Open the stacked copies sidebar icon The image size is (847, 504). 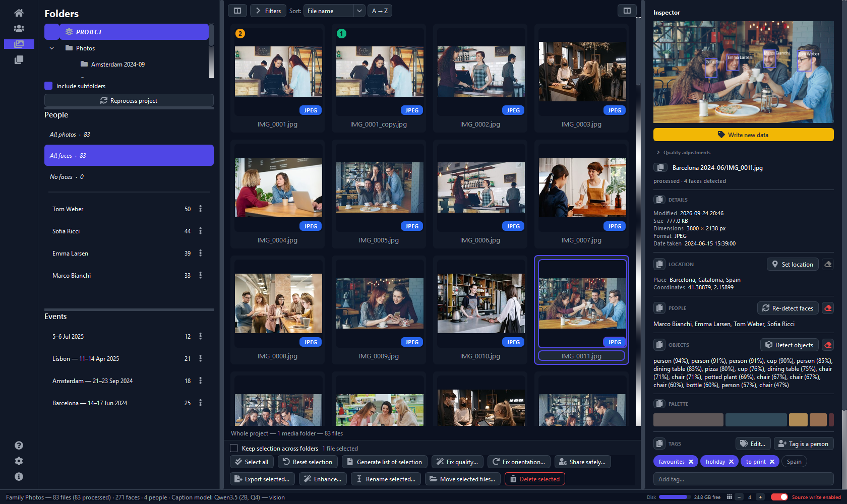click(19, 60)
